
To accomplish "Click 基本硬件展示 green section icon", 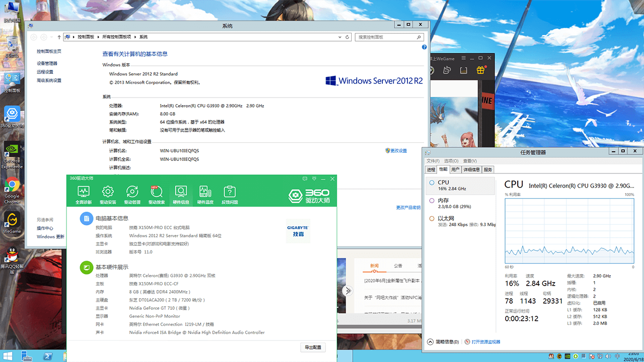I will [87, 267].
